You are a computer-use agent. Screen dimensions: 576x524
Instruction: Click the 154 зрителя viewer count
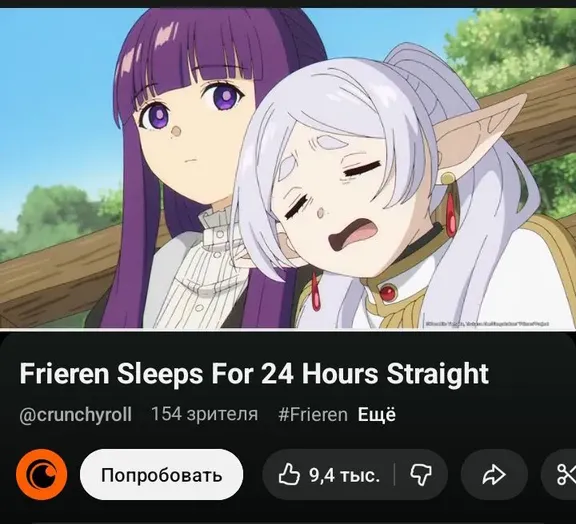tap(205, 415)
